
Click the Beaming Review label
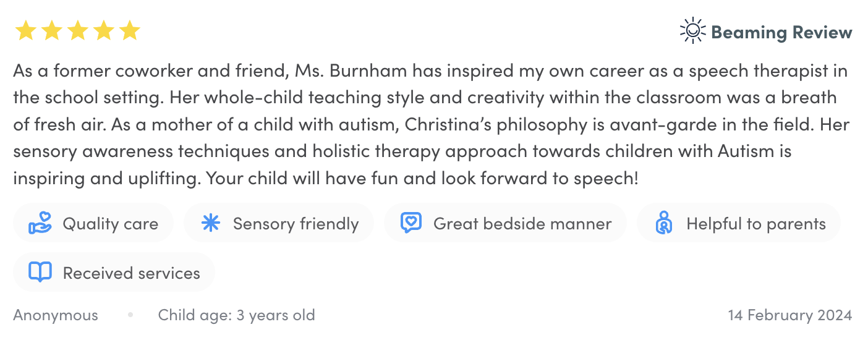click(781, 32)
